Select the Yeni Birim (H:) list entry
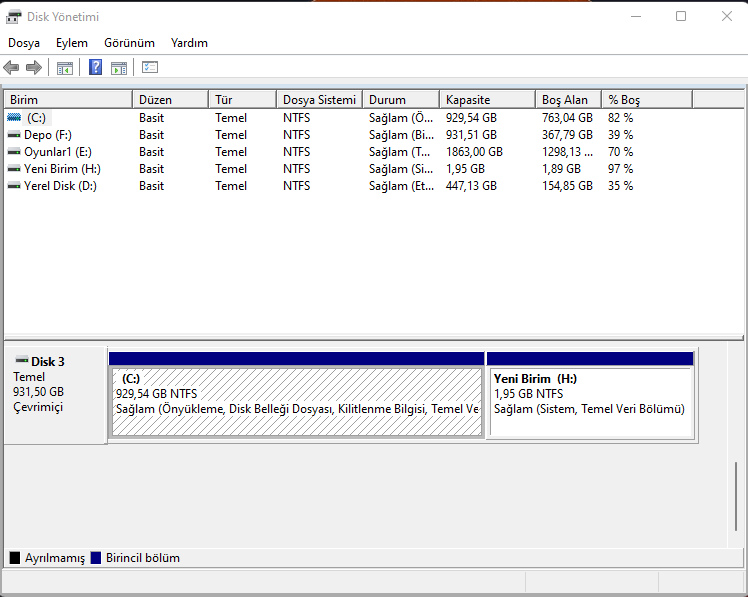748x597 pixels. coord(62,169)
